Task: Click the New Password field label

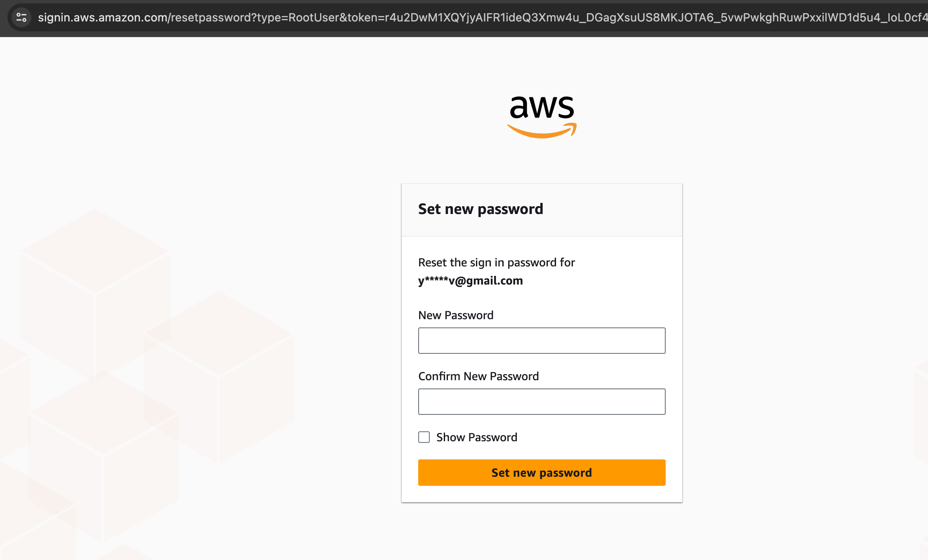Action: coord(456,315)
